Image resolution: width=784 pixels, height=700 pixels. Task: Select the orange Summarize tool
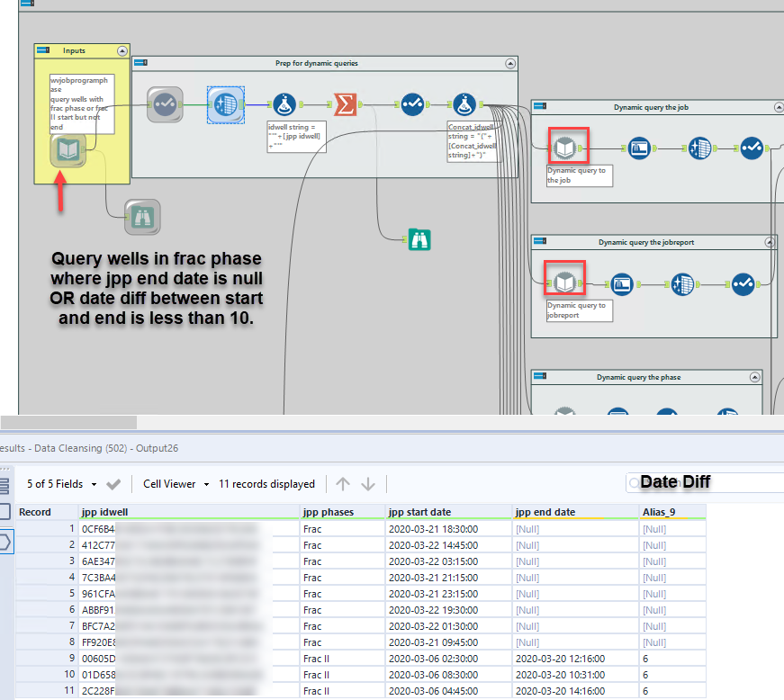coord(346,104)
